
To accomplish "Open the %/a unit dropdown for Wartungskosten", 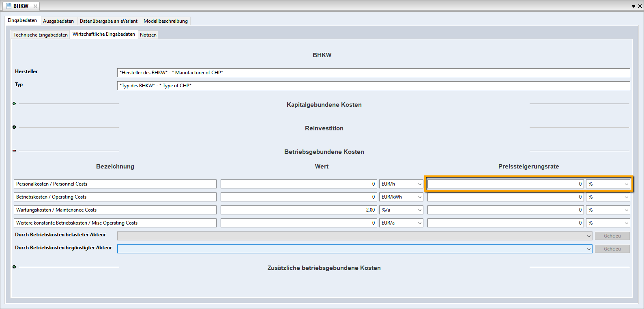I will (x=419, y=210).
